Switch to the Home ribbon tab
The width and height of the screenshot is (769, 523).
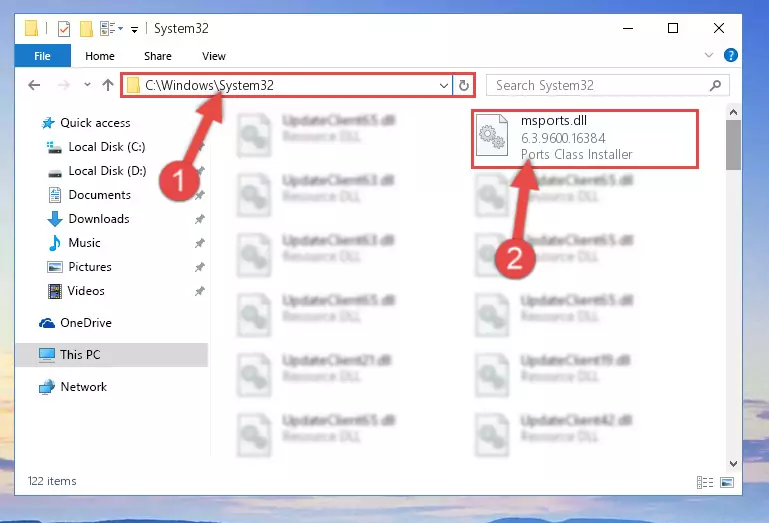(100, 56)
